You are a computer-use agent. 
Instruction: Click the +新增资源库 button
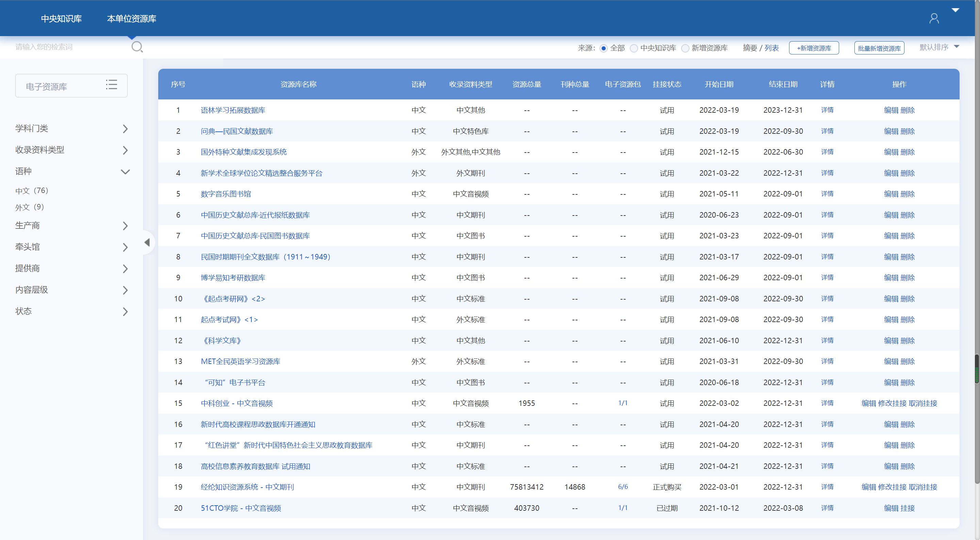(x=814, y=48)
